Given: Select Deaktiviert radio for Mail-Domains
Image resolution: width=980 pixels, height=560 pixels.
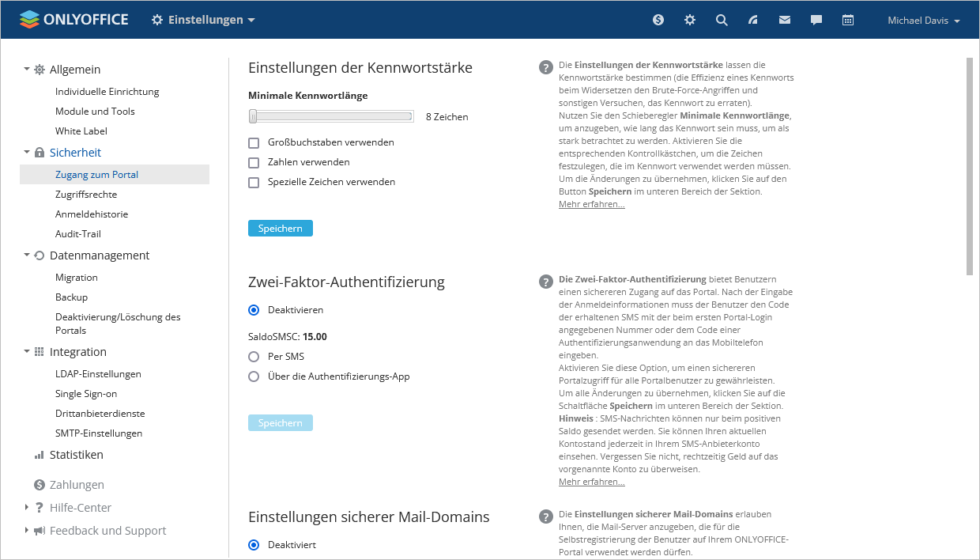Looking at the screenshot, I should (x=254, y=545).
